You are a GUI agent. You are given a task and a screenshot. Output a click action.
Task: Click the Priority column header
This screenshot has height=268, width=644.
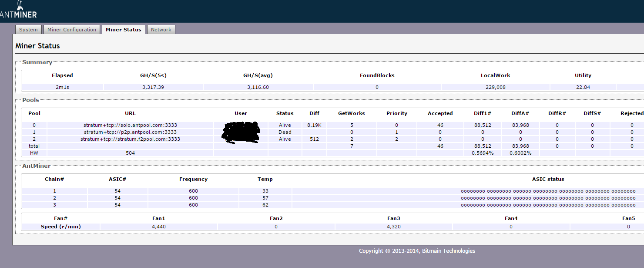[397, 113]
